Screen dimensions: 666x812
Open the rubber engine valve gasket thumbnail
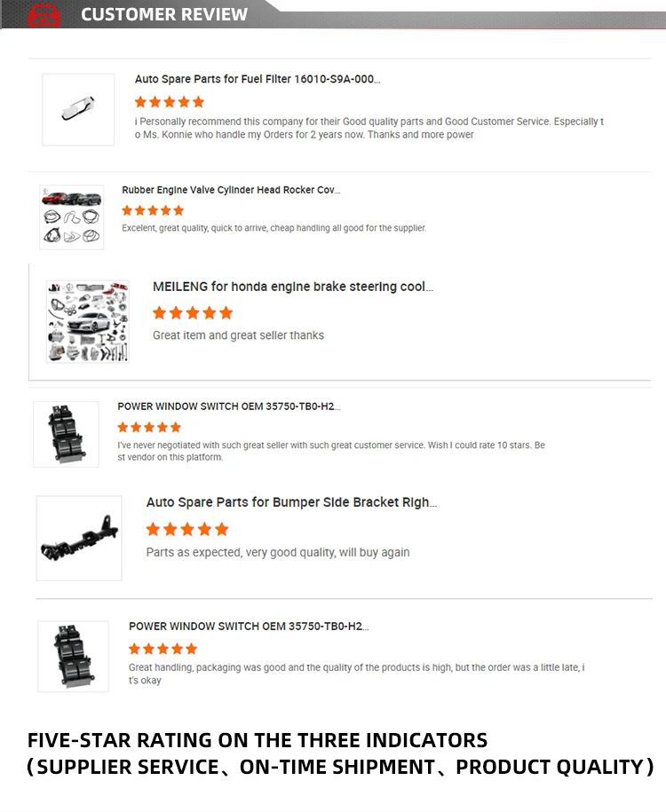pos(72,217)
